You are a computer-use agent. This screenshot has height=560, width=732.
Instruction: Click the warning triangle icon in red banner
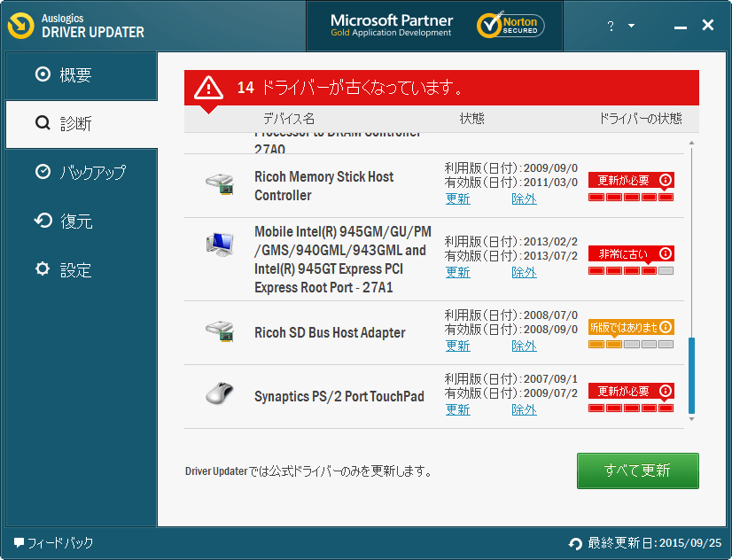click(x=208, y=88)
